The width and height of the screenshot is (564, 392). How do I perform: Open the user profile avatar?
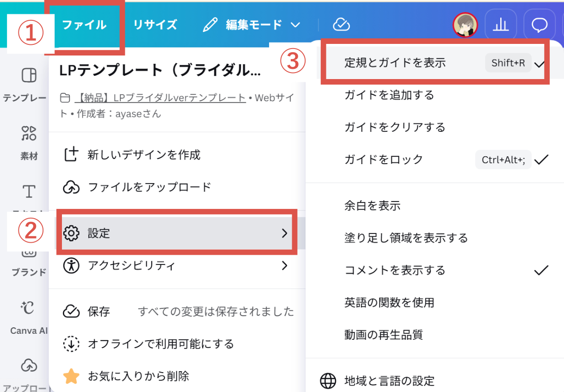(465, 25)
